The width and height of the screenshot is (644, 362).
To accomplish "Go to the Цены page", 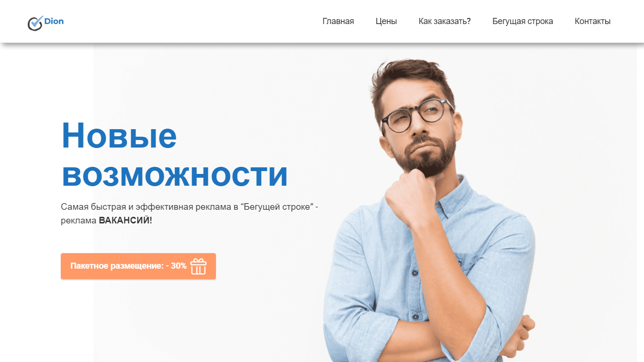I will pyautogui.click(x=386, y=21).
